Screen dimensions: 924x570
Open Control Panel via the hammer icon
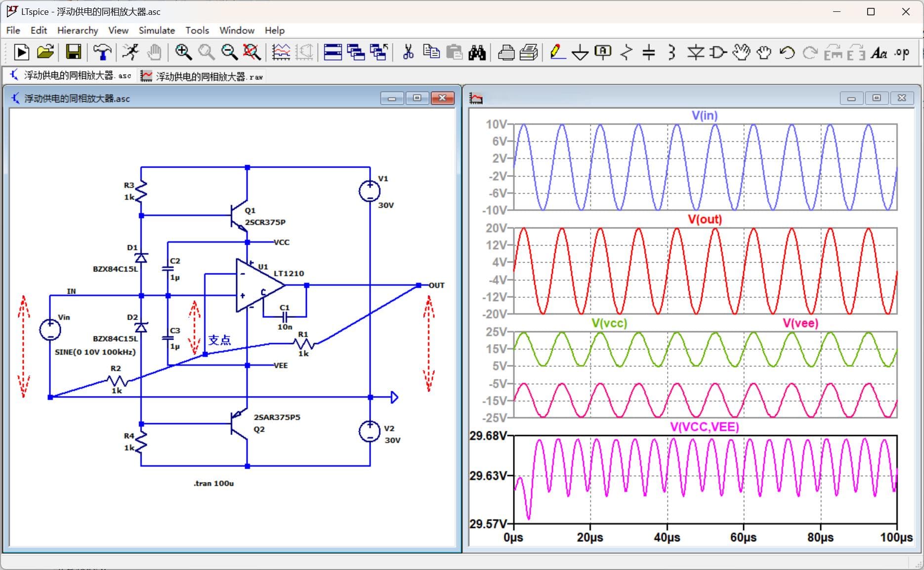pyautogui.click(x=102, y=52)
